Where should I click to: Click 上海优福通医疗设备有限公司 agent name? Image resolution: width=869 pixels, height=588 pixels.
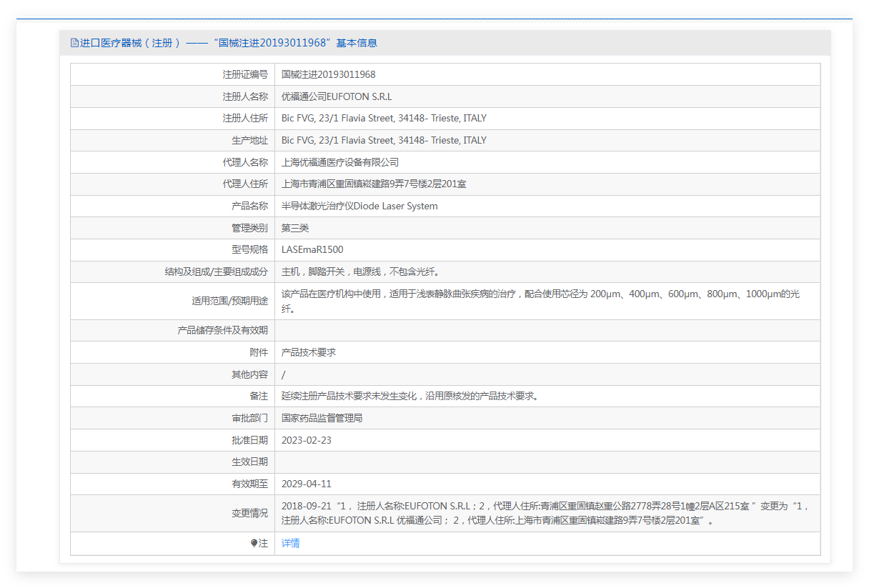(340, 162)
